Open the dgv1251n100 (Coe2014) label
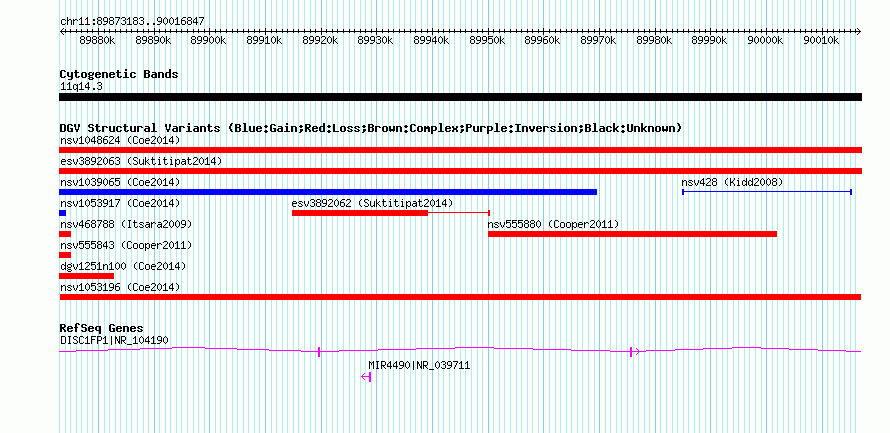Viewport: 890px width, 433px height. point(123,266)
